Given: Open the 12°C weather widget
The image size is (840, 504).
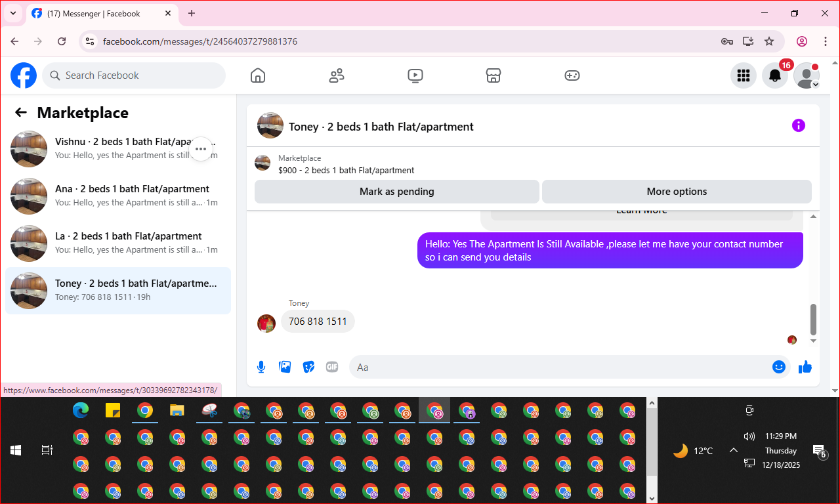Looking at the screenshot, I should click(x=693, y=451).
